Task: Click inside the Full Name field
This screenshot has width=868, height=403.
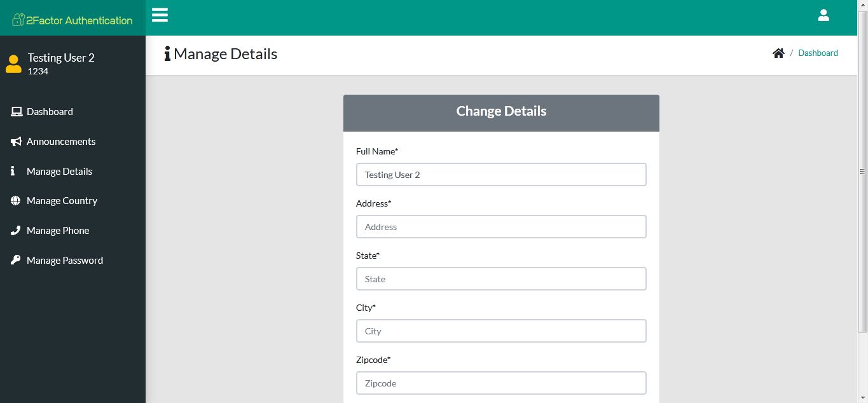Action: click(x=501, y=174)
